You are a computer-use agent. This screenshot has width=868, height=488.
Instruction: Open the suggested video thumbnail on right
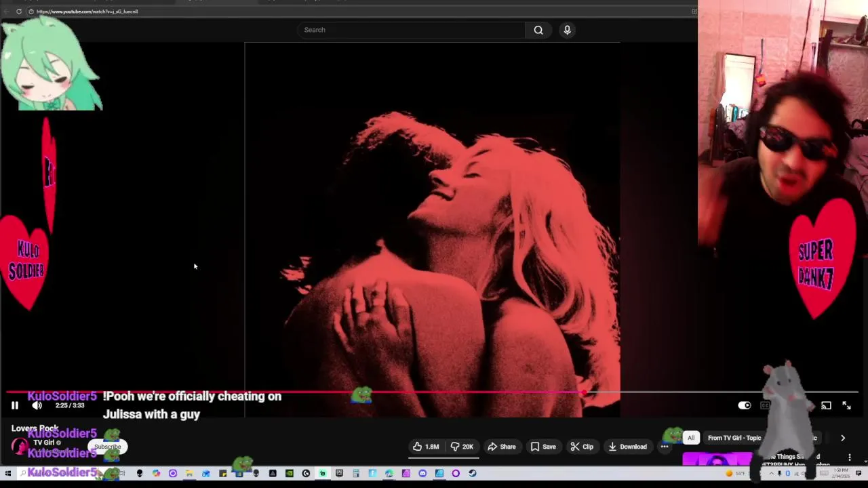pyautogui.click(x=717, y=460)
